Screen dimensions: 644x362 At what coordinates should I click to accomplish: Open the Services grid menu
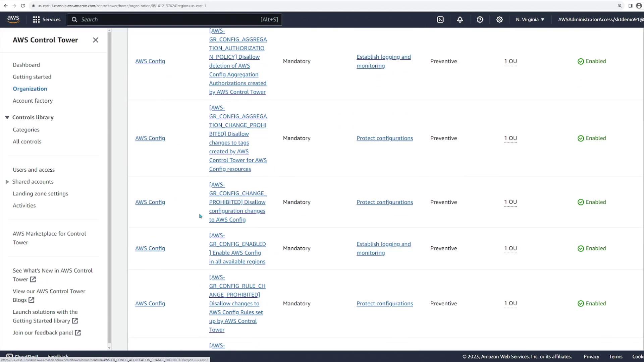pyautogui.click(x=47, y=20)
